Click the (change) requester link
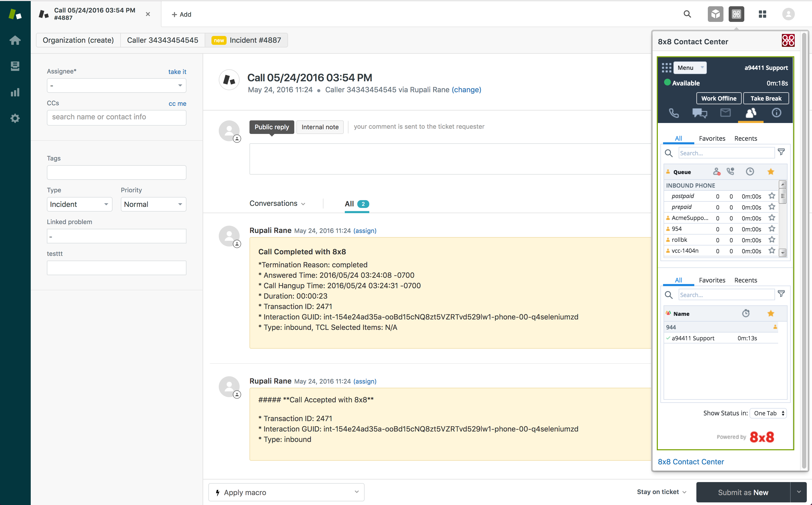The width and height of the screenshot is (812, 505). pyautogui.click(x=466, y=90)
